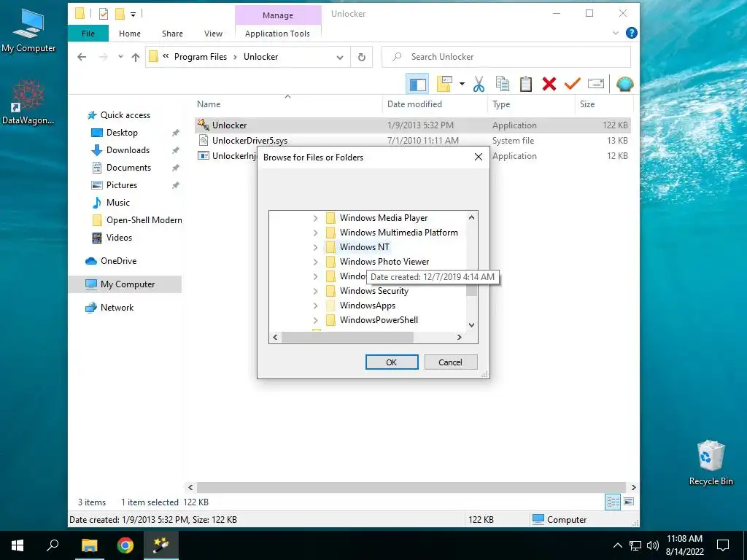Select the WindowsApps folder
The height and width of the screenshot is (560, 747).
pyautogui.click(x=368, y=306)
